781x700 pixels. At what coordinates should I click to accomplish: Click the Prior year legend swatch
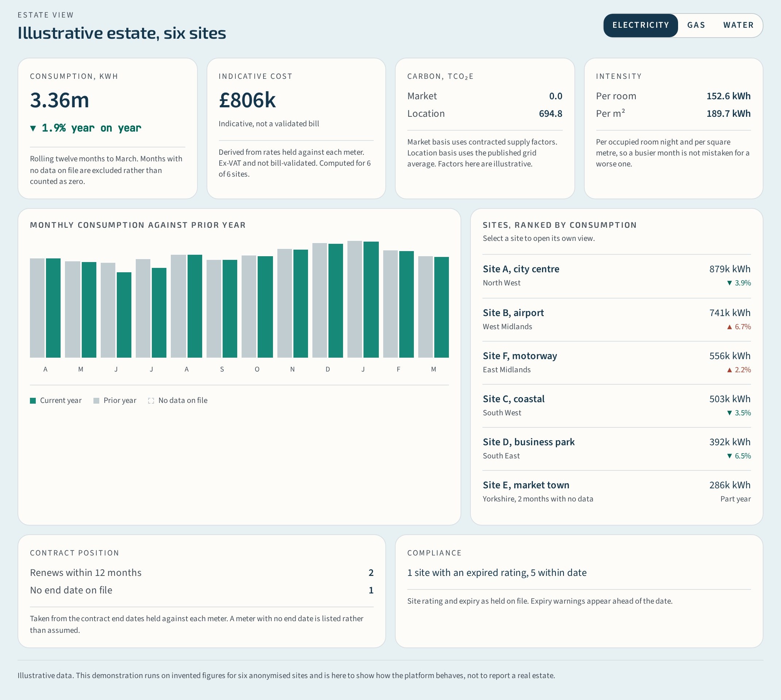pos(96,401)
